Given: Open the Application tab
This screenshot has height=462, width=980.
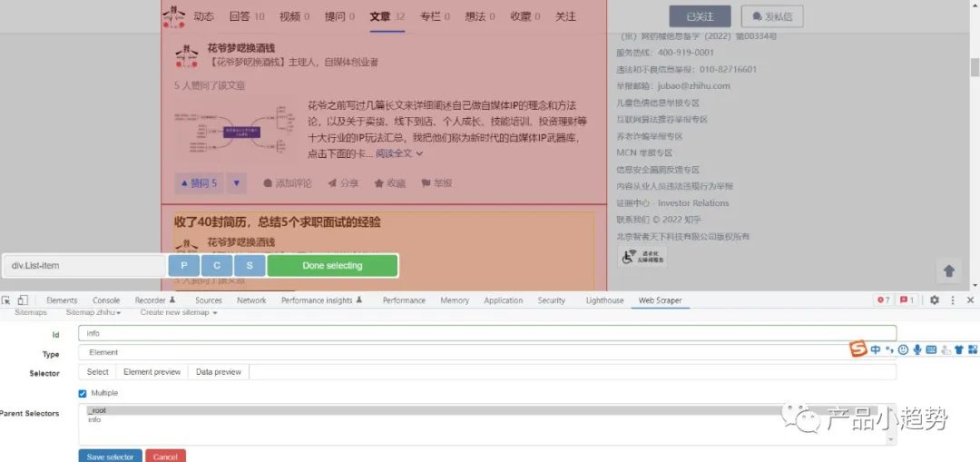Looking at the screenshot, I should (503, 300).
